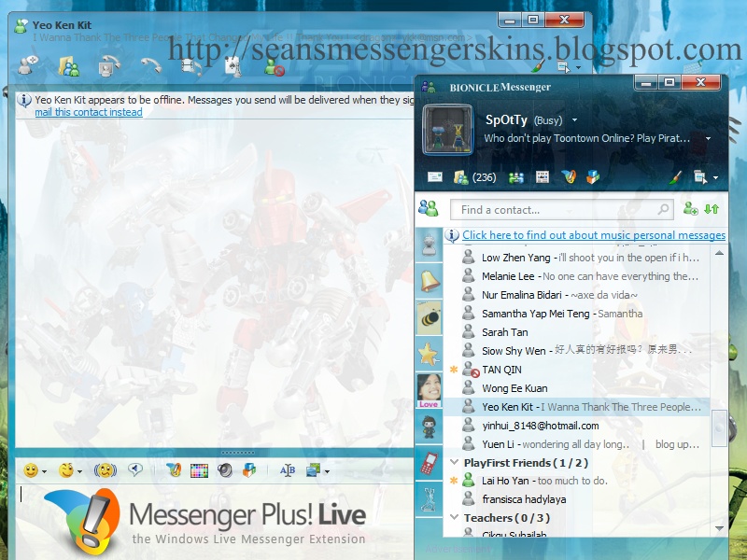Select the bee tab in sidebar
This screenshot has width=747, height=560.
430,317
